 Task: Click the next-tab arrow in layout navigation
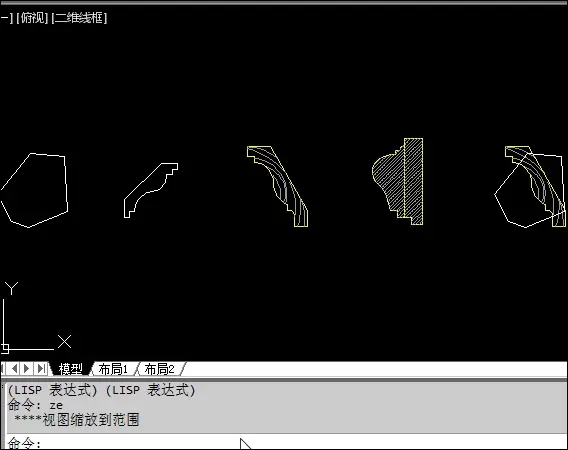tap(26, 368)
